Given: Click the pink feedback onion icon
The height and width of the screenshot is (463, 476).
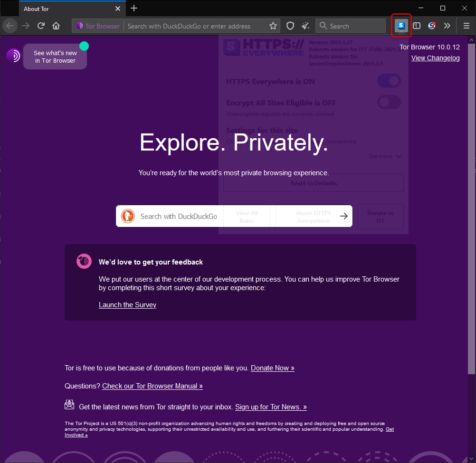Looking at the screenshot, I should [84, 261].
